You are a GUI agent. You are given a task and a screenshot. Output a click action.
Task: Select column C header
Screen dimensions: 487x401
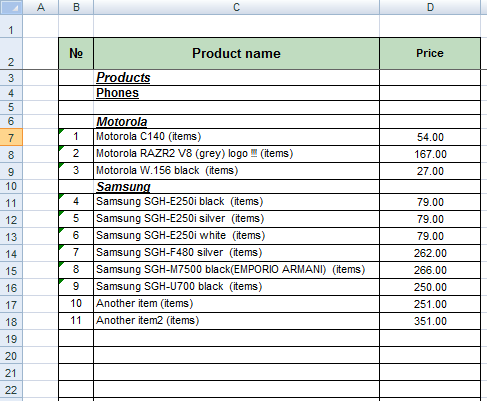[x=236, y=7]
